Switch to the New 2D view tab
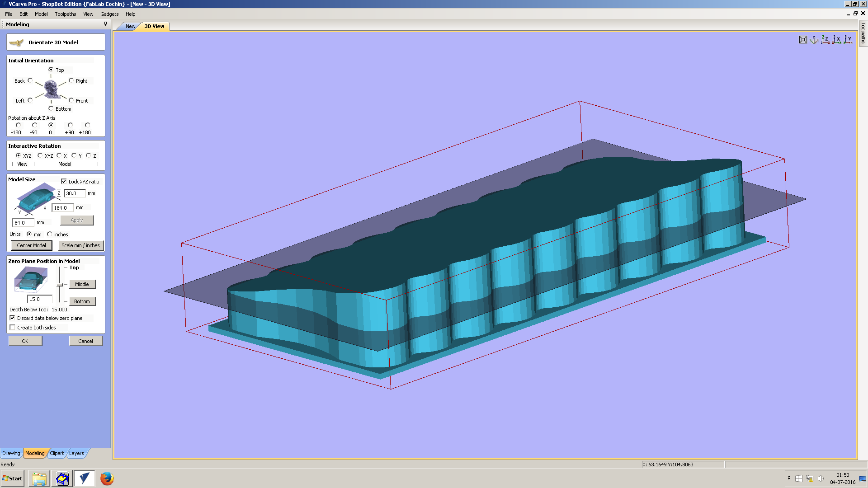The height and width of the screenshot is (488, 868). [130, 26]
